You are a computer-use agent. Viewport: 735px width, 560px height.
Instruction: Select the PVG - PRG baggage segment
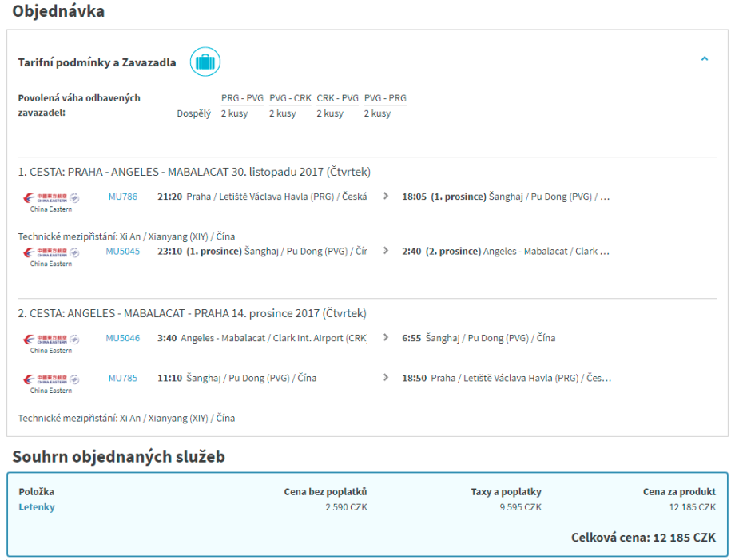(x=385, y=98)
